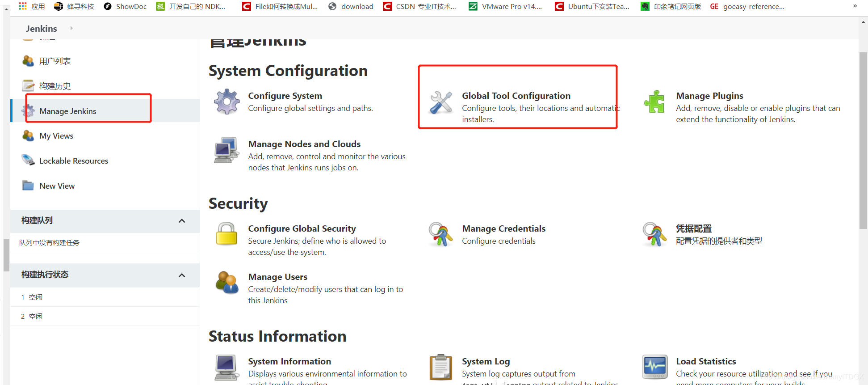Click executor 2 空闲 row

[105, 316]
